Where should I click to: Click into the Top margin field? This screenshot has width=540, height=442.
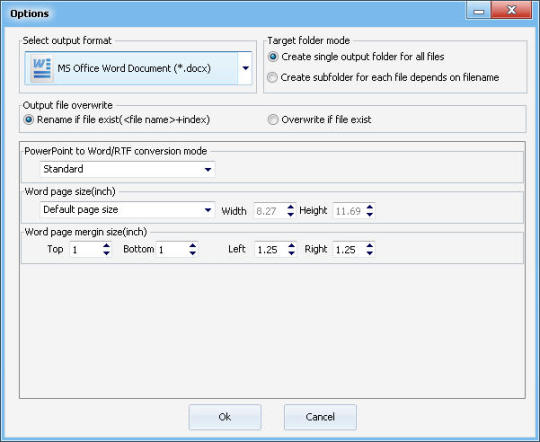pos(86,249)
